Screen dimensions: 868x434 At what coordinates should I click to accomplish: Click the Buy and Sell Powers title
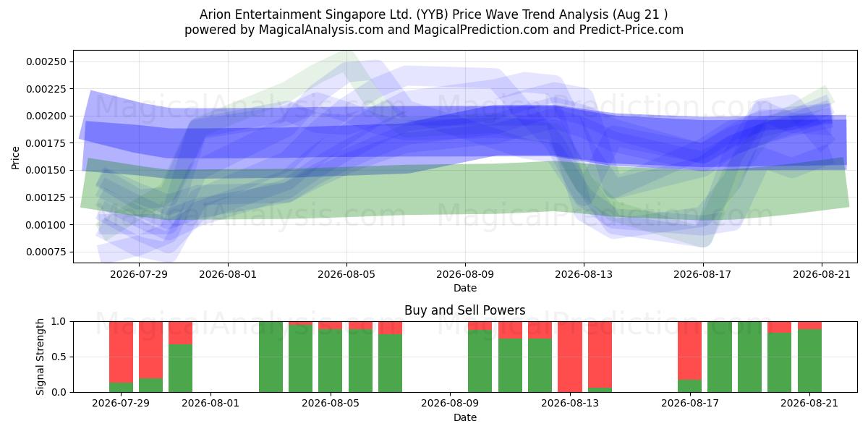pyautogui.click(x=465, y=311)
